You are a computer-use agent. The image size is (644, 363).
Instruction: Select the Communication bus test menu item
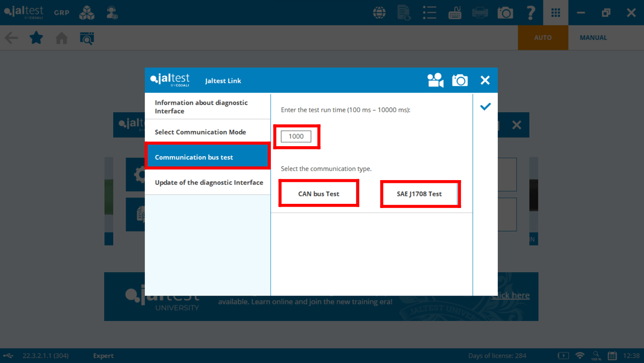pos(208,157)
